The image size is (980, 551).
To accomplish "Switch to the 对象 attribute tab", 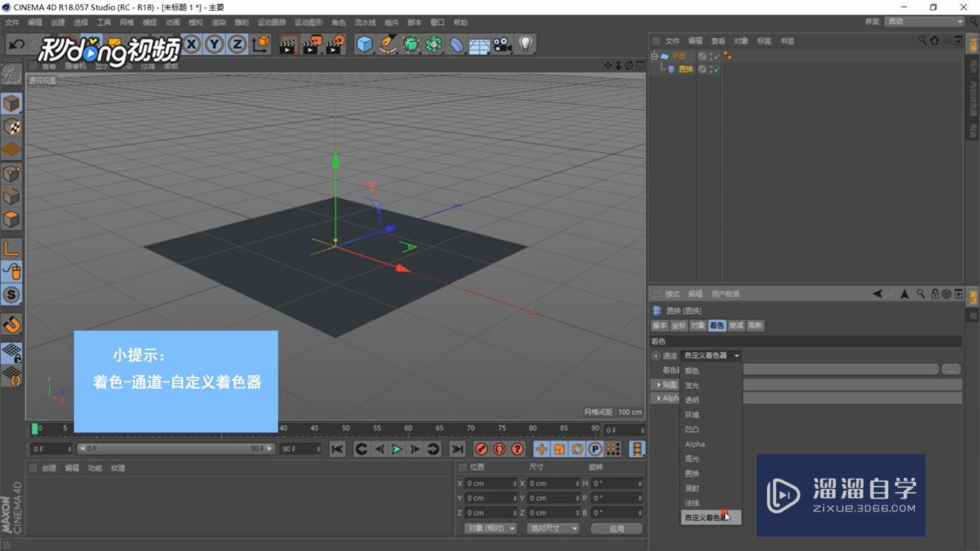I will [x=697, y=326].
